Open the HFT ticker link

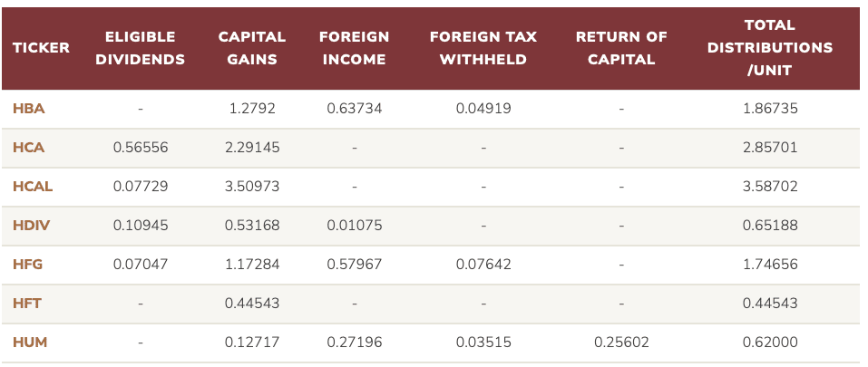tap(27, 304)
